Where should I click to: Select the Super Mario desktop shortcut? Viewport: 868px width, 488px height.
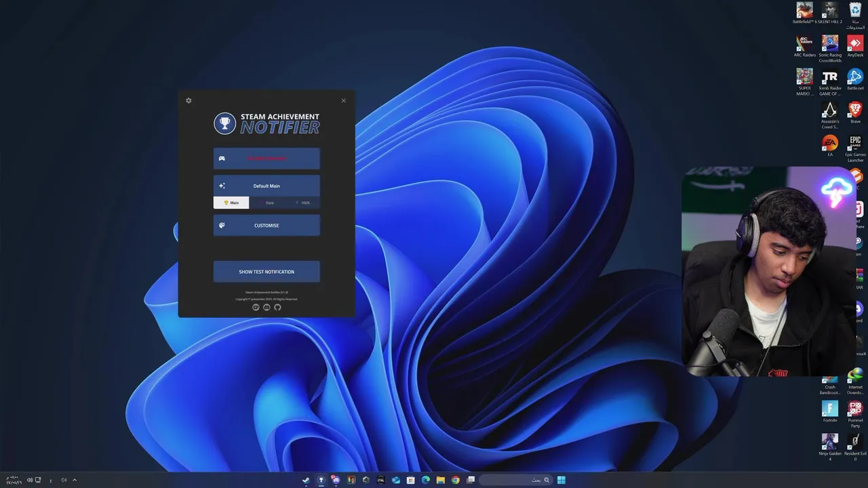[x=805, y=82]
